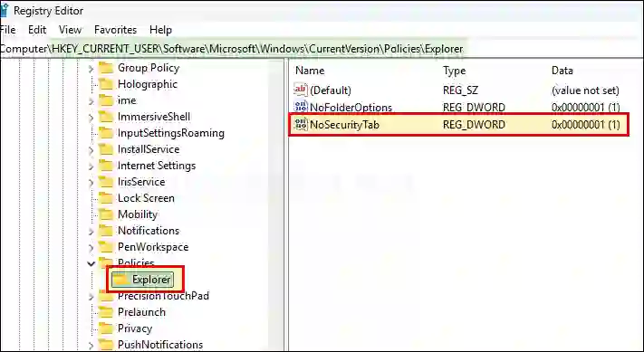
Task: Click the NoSecurityTab DWORD icon
Action: point(301,124)
